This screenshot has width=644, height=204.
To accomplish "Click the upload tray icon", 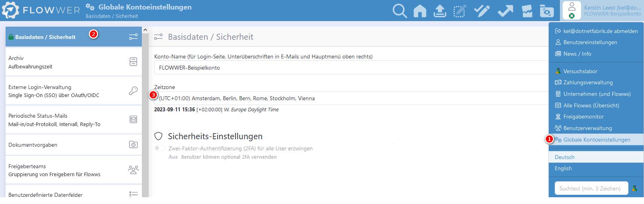I will [440, 11].
